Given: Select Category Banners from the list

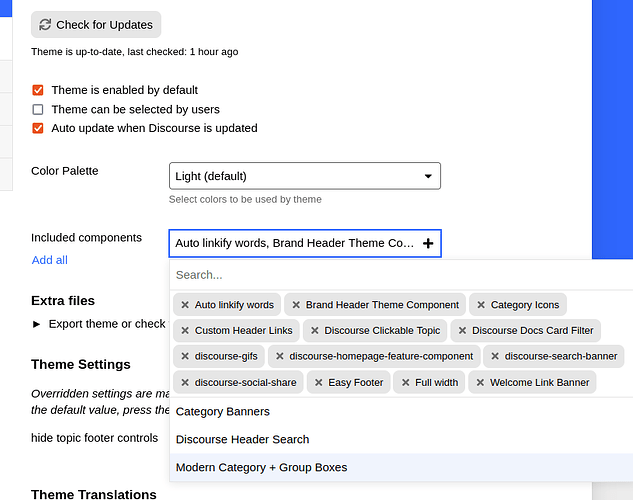Looking at the screenshot, I should tap(223, 411).
